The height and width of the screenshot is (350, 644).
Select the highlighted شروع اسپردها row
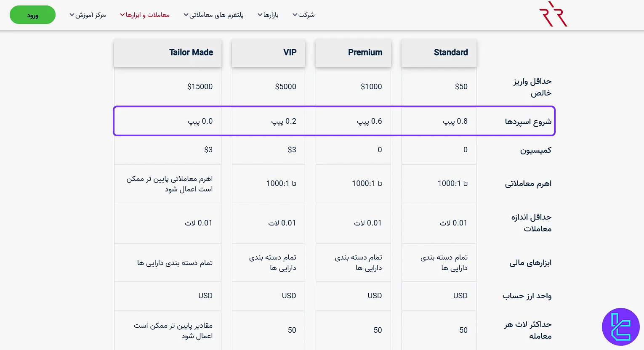[334, 121]
